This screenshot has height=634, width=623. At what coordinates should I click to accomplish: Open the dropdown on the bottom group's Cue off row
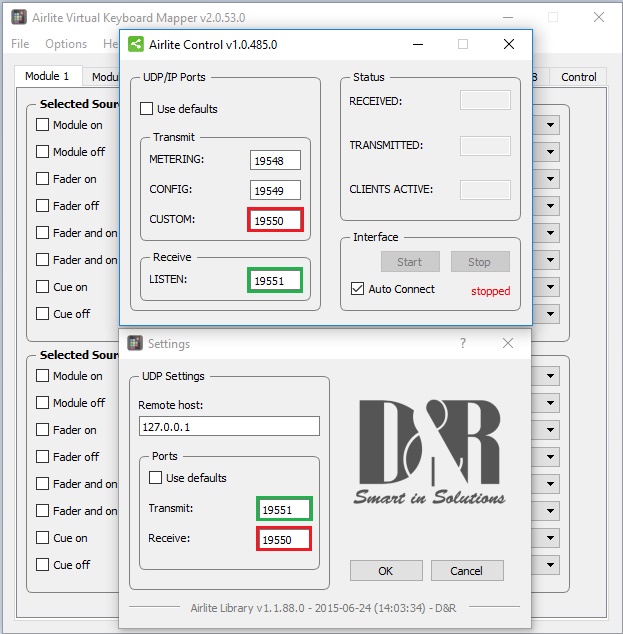tap(551, 565)
